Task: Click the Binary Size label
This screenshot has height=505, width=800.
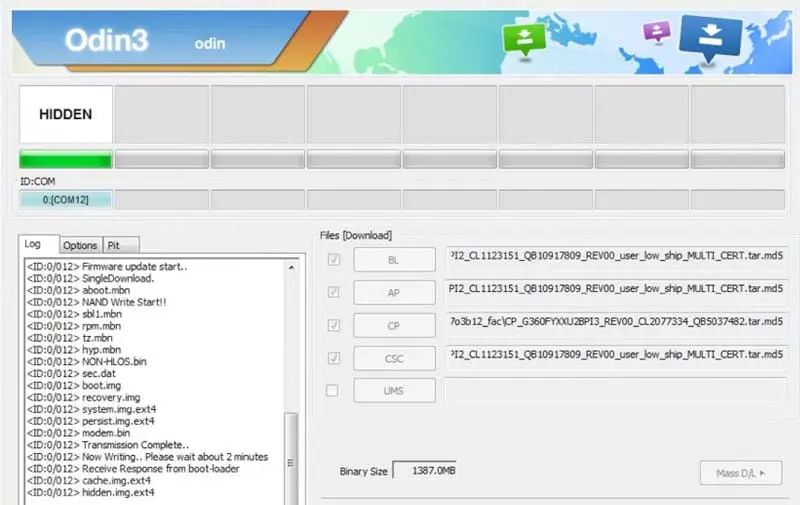Action: [363, 471]
